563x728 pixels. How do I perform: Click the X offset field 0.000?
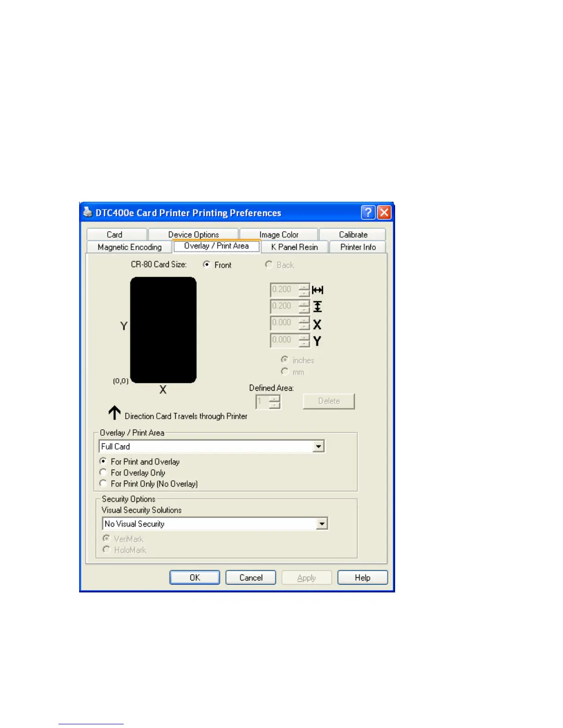click(x=284, y=323)
